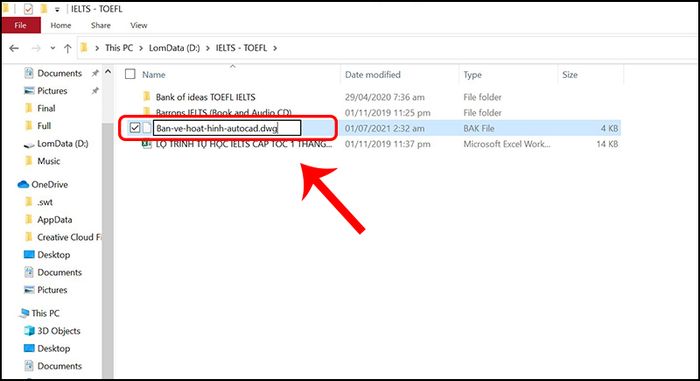Select the Barrons IELTS folder row

pos(223,112)
